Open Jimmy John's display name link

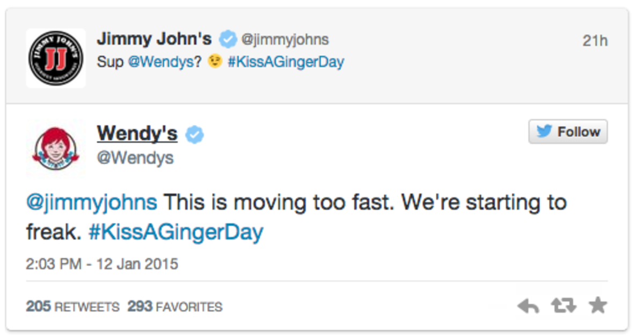coord(155,39)
